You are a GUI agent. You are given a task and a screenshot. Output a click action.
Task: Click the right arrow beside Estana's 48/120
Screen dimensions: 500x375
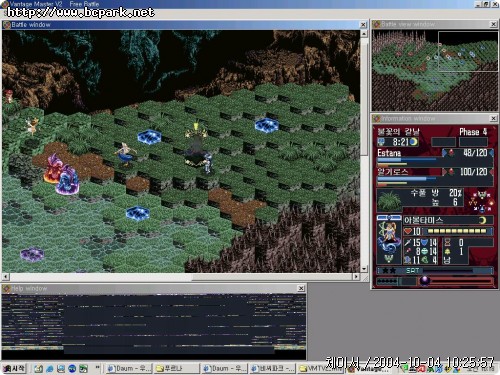point(491,153)
